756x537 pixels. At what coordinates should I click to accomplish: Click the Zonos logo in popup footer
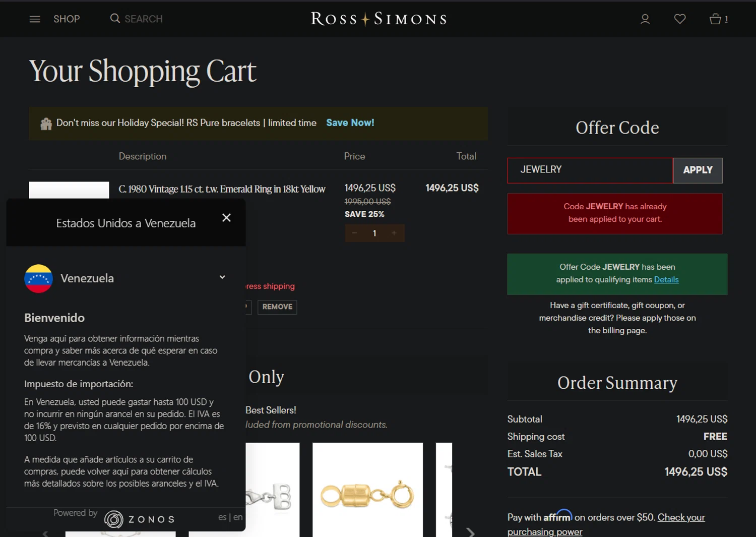coord(140,519)
